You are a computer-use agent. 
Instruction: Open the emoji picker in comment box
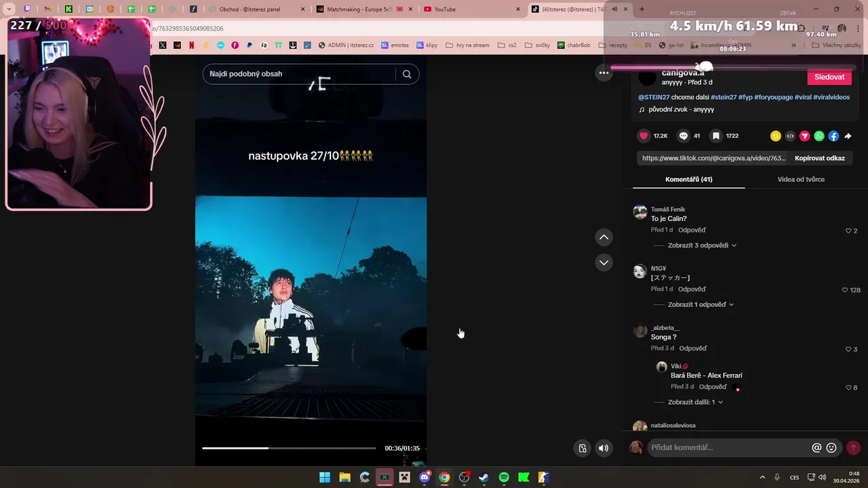pyautogui.click(x=831, y=448)
